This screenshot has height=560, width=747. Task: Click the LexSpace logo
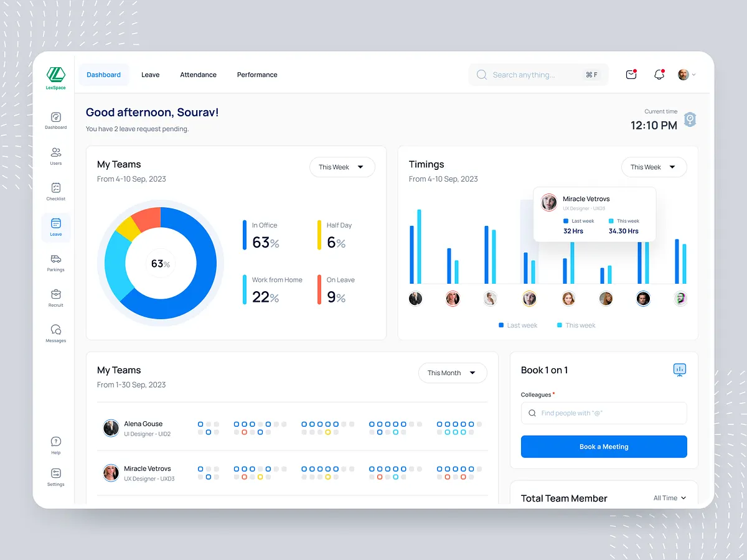pos(55,77)
